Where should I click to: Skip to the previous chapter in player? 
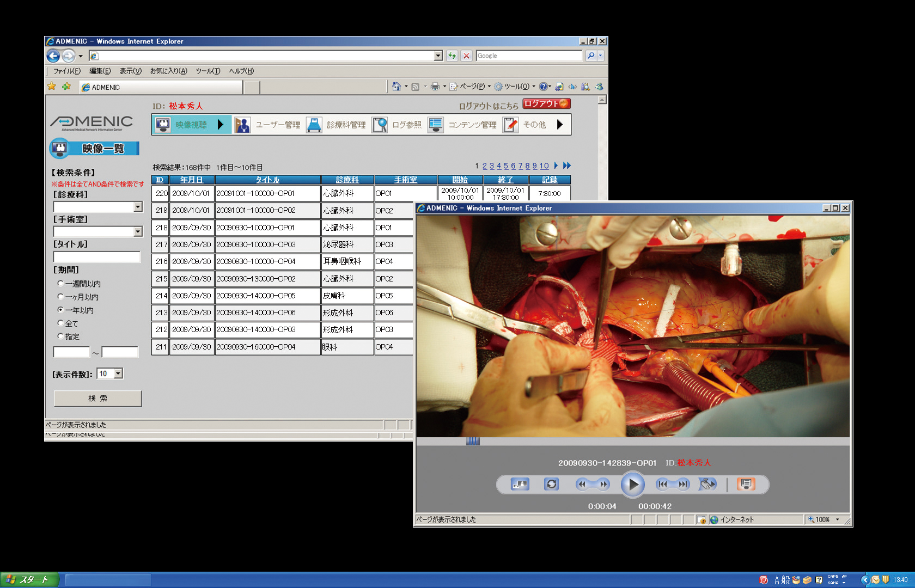(x=662, y=484)
